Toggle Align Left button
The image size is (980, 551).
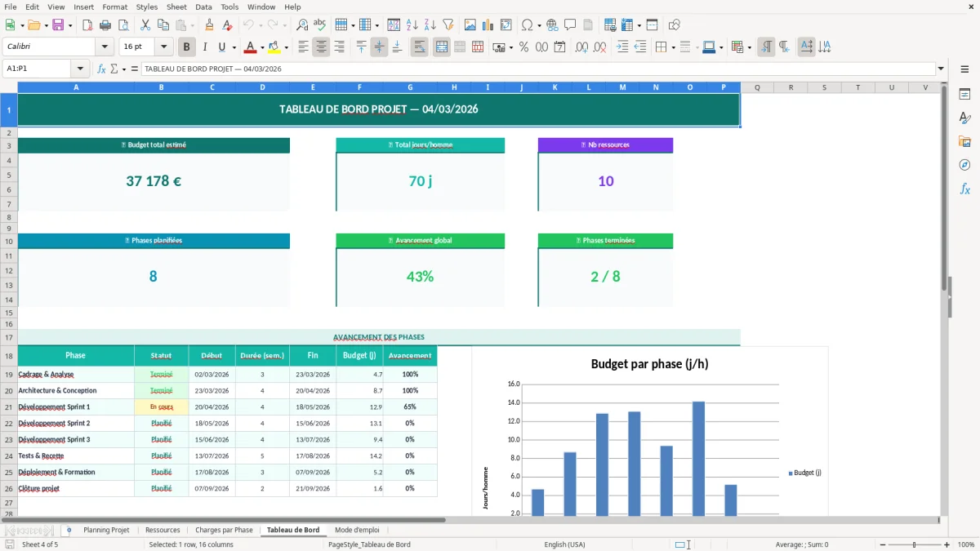(303, 47)
